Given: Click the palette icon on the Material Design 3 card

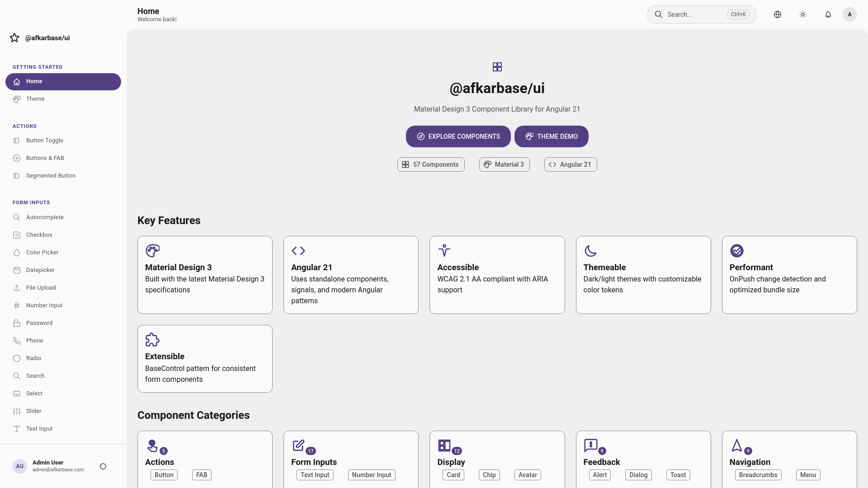Looking at the screenshot, I should pyautogui.click(x=152, y=250).
